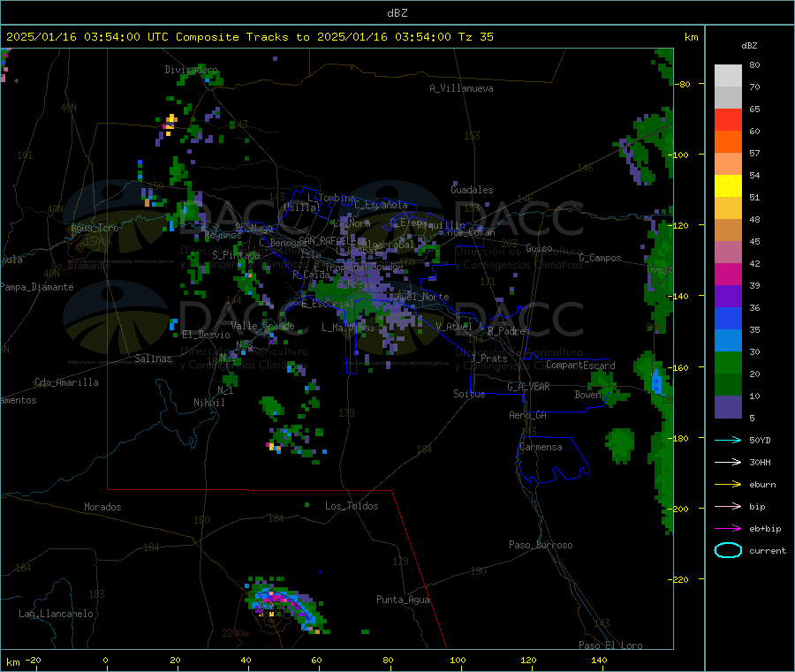The height and width of the screenshot is (672, 795).
Task: Click the V_Atuel map label
Action: pos(454,327)
